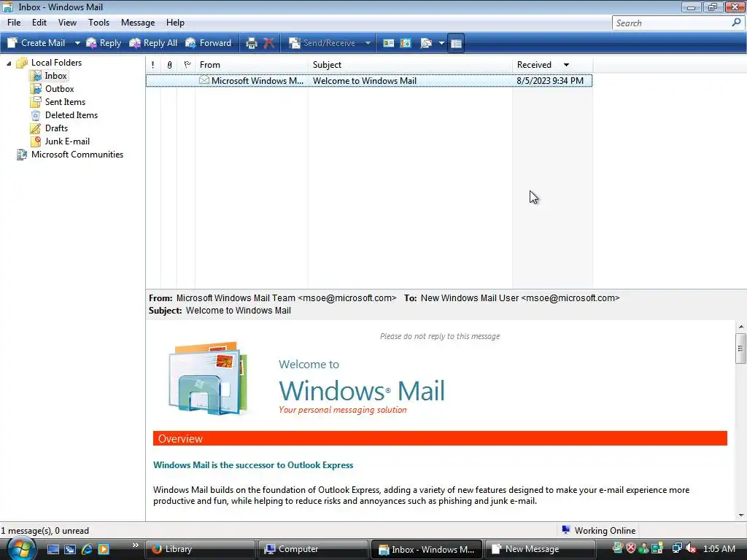Select the Local Folders root item
Viewport: 747px width, 560px height.
56,63
